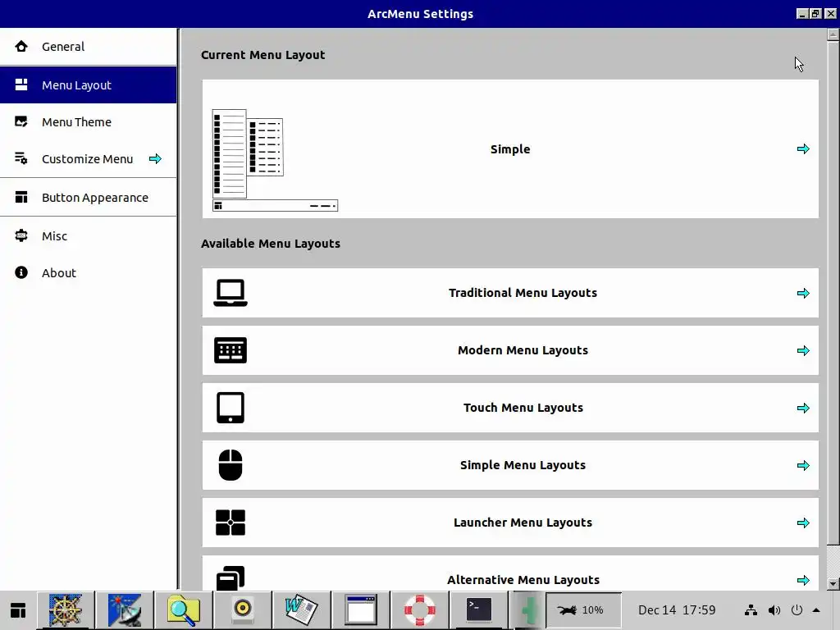Open terminal icon in taskbar

478,610
